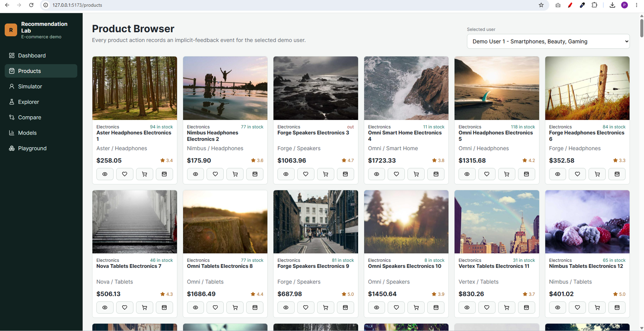
Task: Click package icon on Omni Smart Home Electronics 4
Action: click(x=436, y=174)
